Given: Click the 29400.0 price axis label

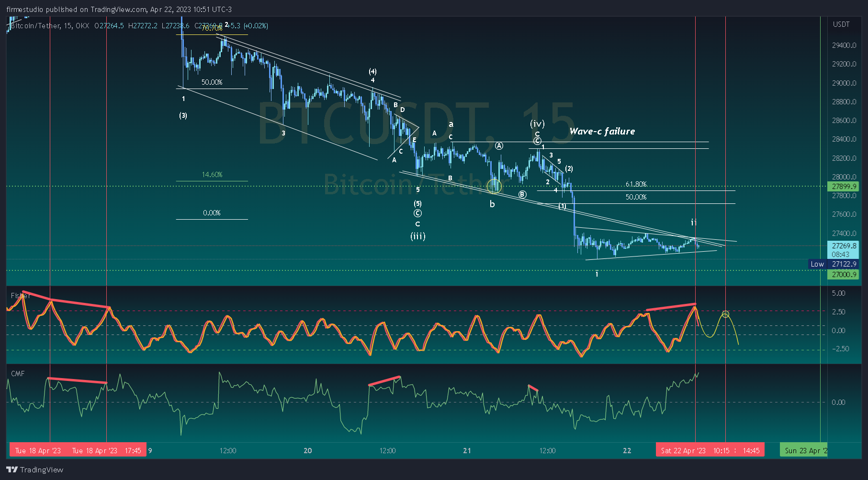Looking at the screenshot, I should pos(844,45).
